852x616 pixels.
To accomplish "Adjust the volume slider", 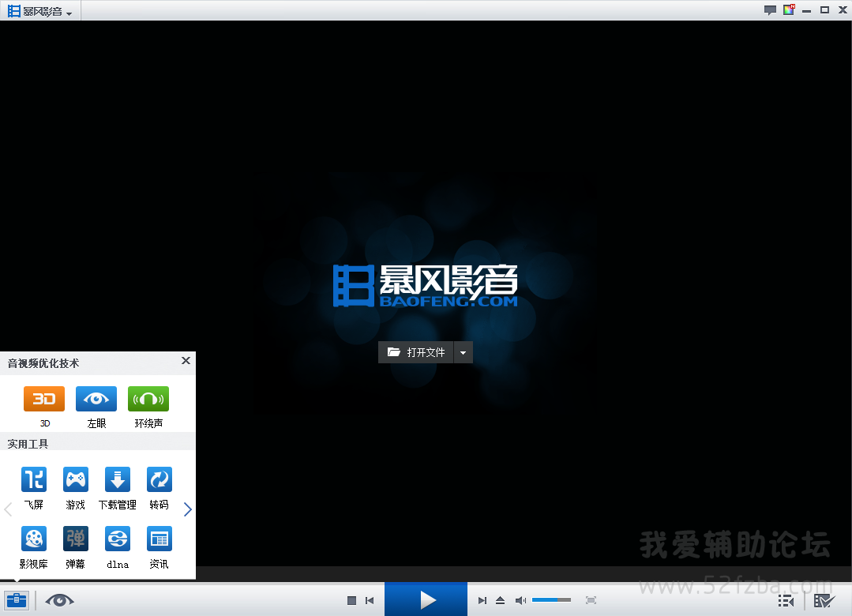I will (x=551, y=599).
